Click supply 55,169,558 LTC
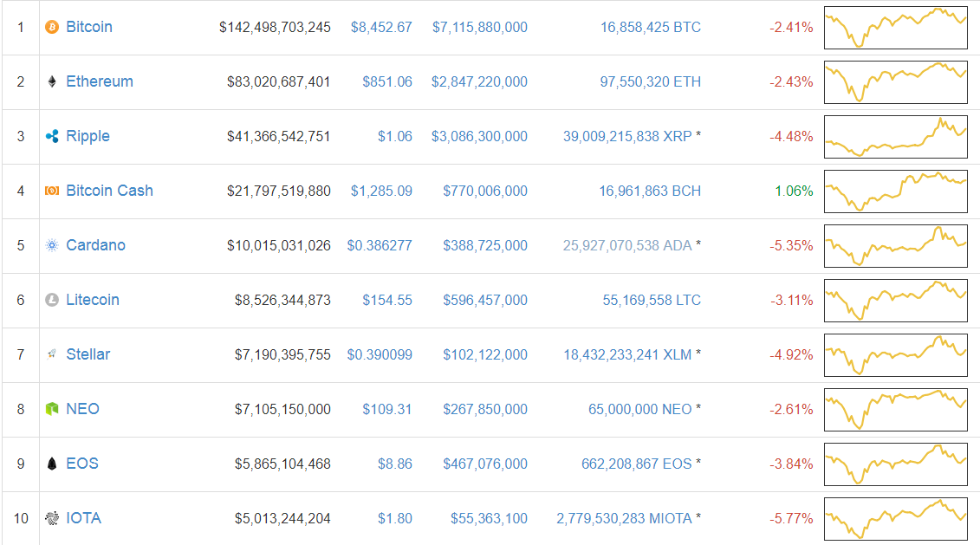 pyautogui.click(x=652, y=301)
